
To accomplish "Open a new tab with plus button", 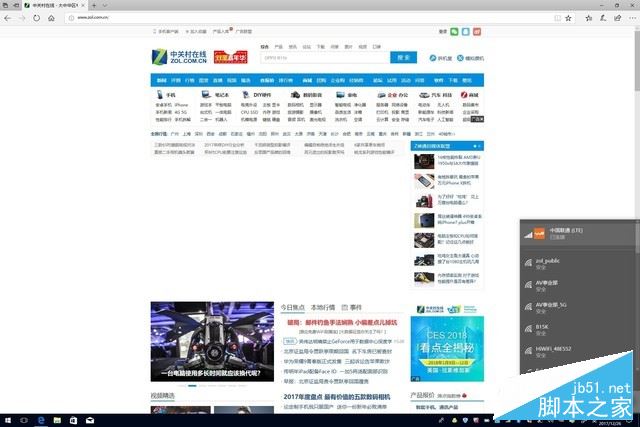I will (x=93, y=5).
